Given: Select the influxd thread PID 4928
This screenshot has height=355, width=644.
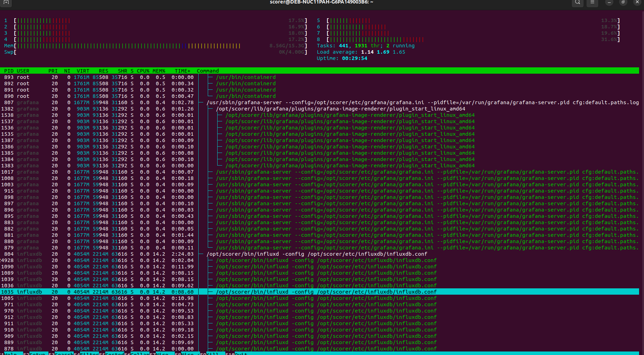Looking at the screenshot, I should [x=319, y=260].
